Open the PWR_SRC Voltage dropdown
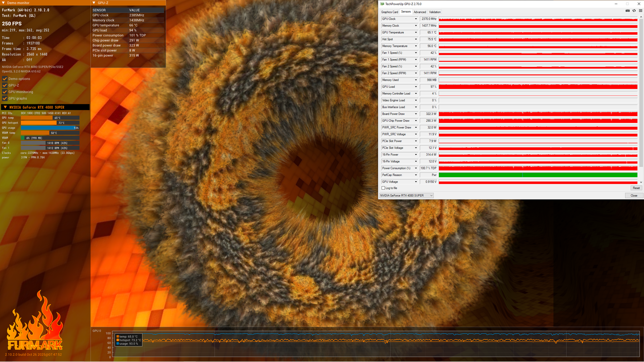644x362 pixels. coord(416,134)
